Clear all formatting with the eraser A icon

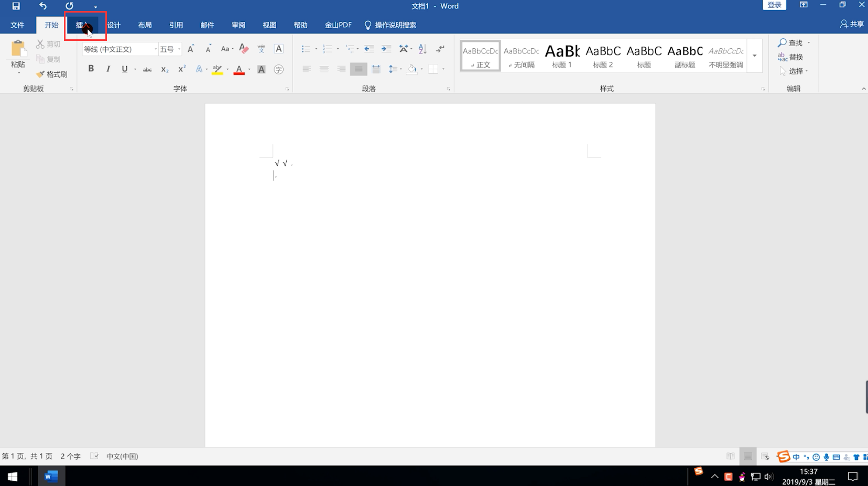click(244, 49)
